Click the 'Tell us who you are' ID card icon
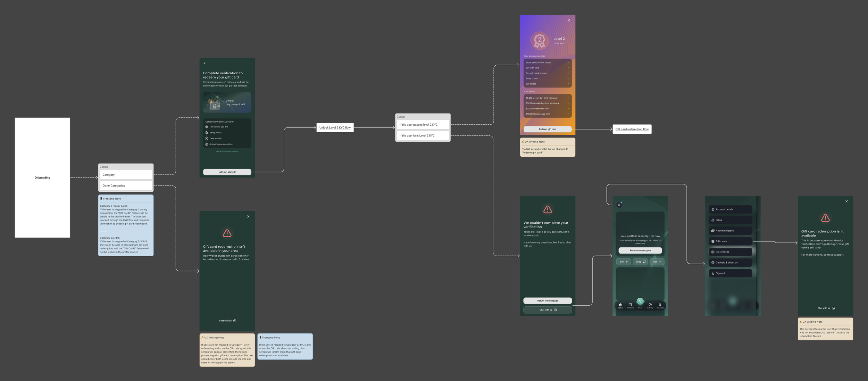The width and height of the screenshot is (868, 381). 207,127
